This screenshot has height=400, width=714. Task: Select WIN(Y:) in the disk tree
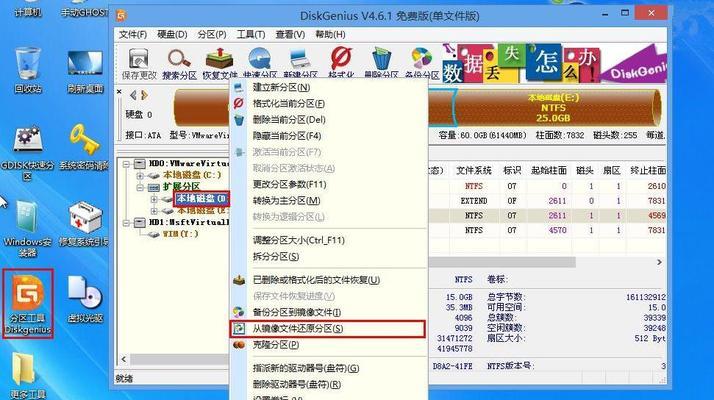(x=180, y=234)
